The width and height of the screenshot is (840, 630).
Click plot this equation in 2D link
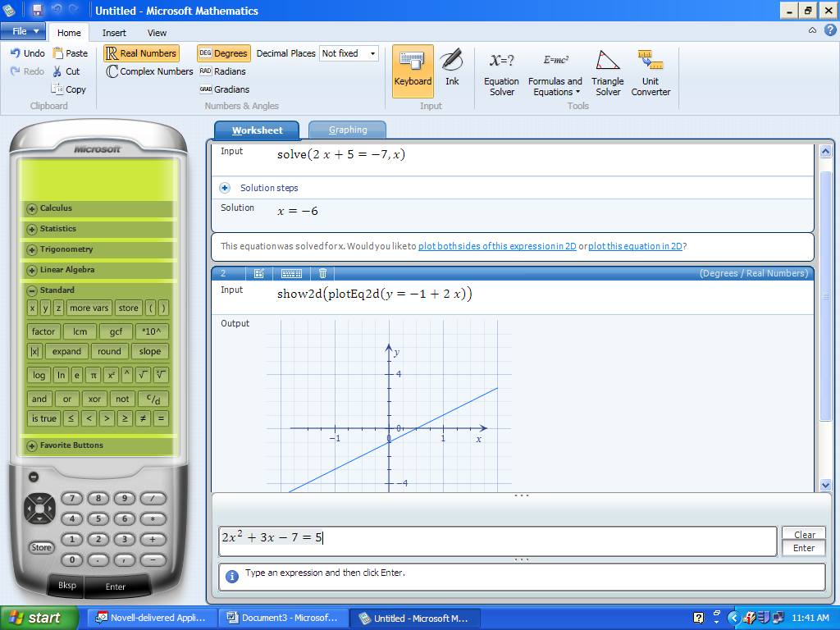click(x=635, y=246)
